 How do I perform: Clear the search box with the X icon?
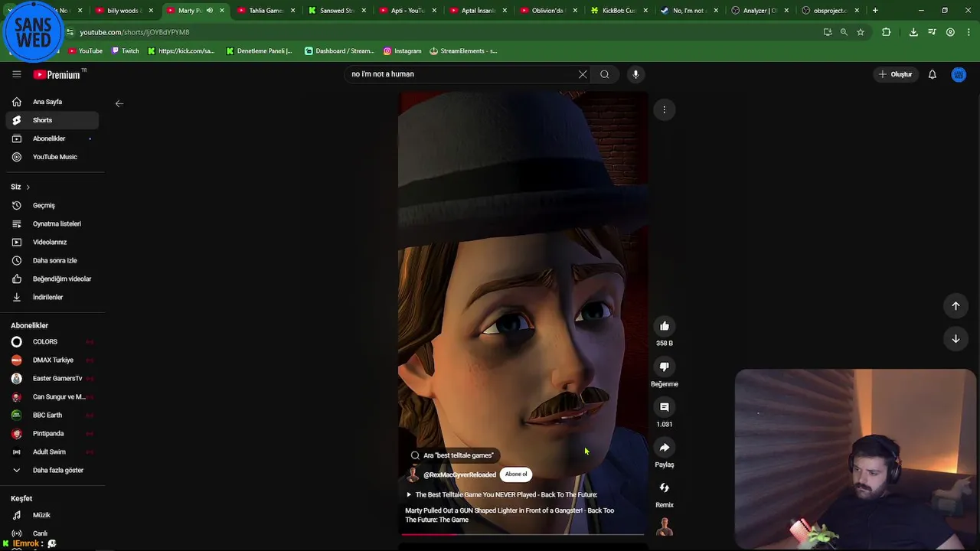pos(583,74)
